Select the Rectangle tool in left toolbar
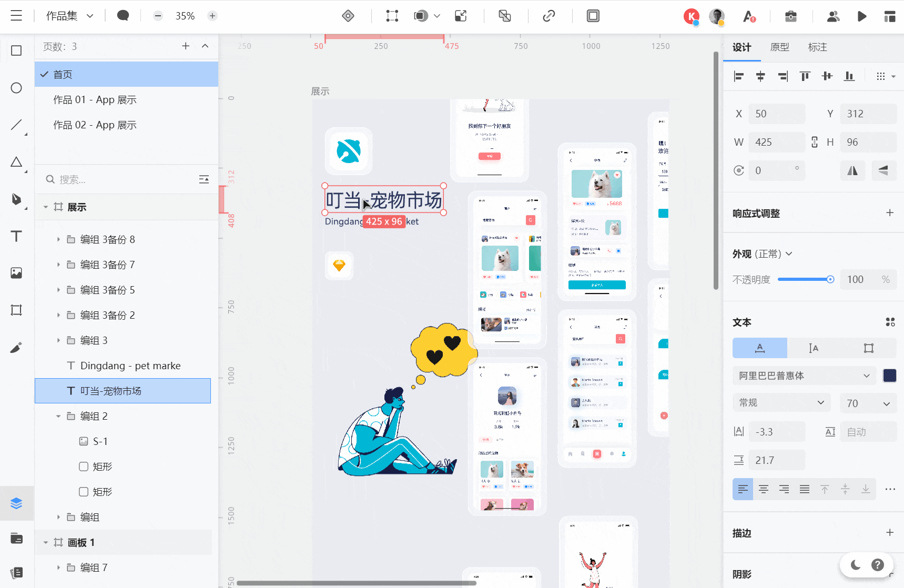The width and height of the screenshot is (904, 588). (x=16, y=50)
